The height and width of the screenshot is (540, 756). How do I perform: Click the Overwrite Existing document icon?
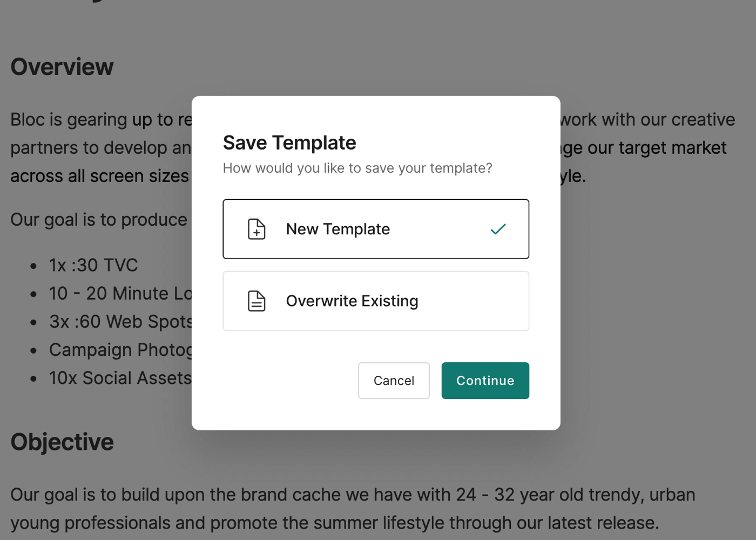(x=256, y=301)
